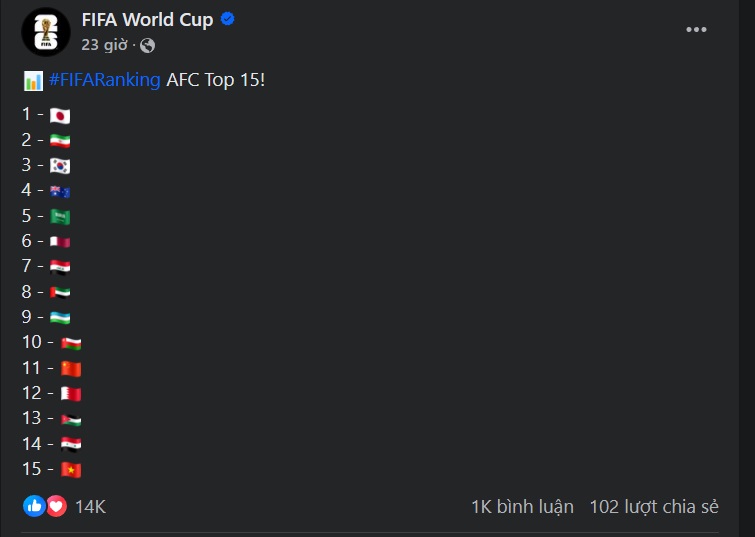The image size is (755, 537).
Task: Click the public globe privacy icon
Action: (148, 45)
